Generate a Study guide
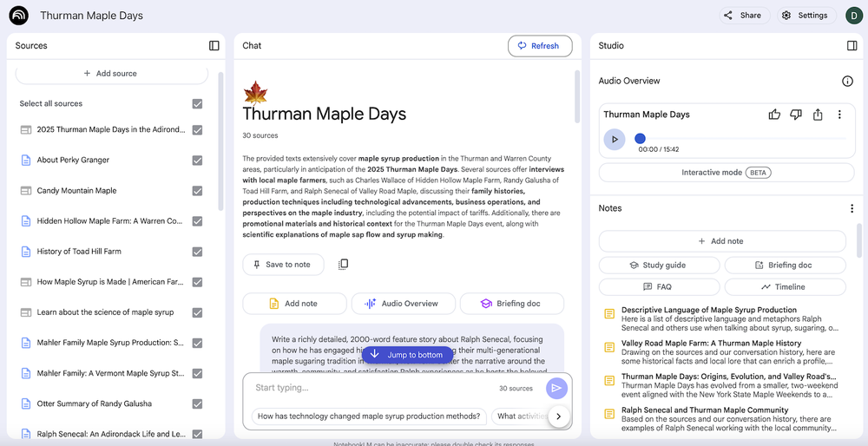Image resolution: width=868 pixels, height=446 pixels. pyautogui.click(x=660, y=266)
